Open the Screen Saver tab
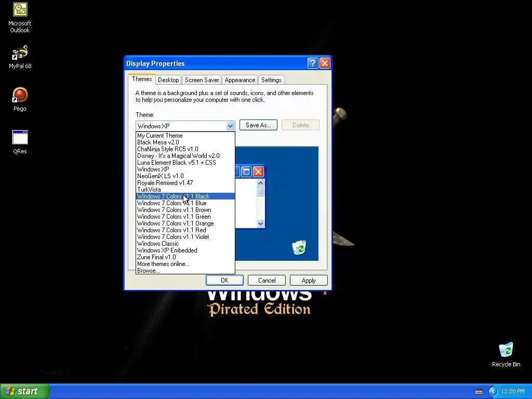 (202, 80)
